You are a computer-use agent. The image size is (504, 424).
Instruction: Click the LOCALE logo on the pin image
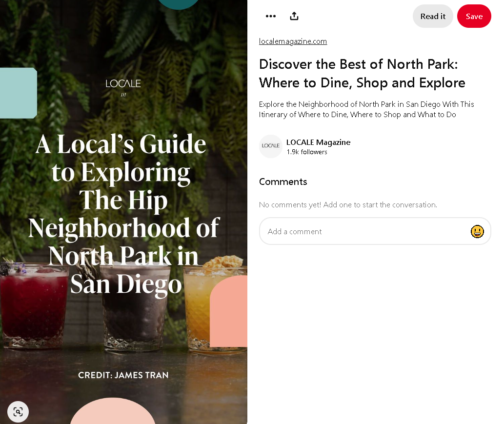pos(123,87)
